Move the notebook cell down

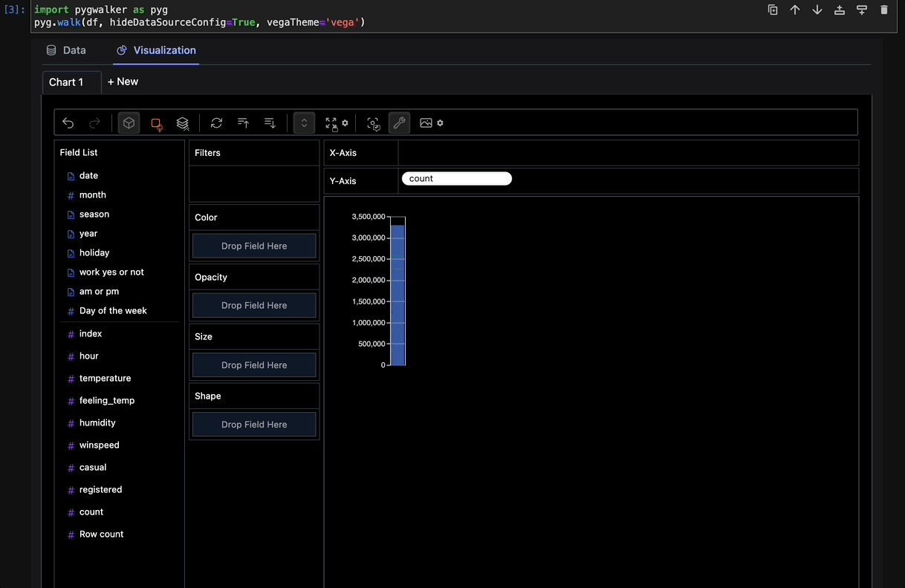click(817, 10)
